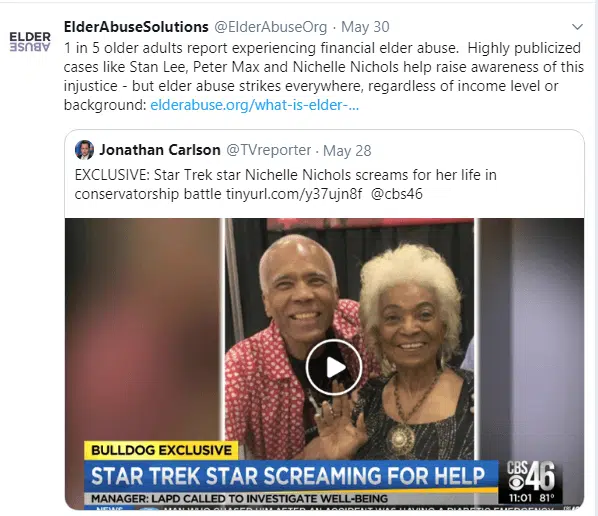Open the elderabuse.org/what-is-elder link
Image resolution: width=598 pixels, height=516 pixels.
click(x=254, y=105)
